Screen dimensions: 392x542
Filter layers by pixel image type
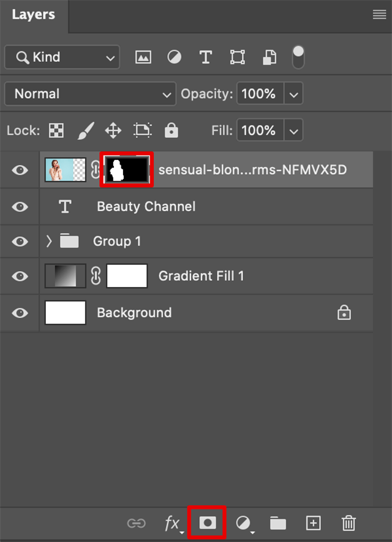point(143,58)
